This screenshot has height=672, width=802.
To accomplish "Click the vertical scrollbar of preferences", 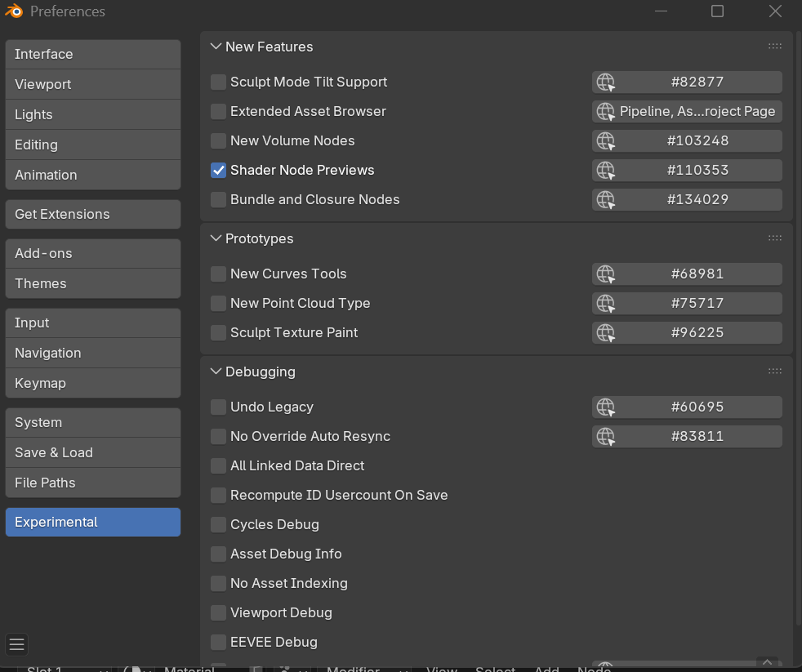I will point(799,327).
